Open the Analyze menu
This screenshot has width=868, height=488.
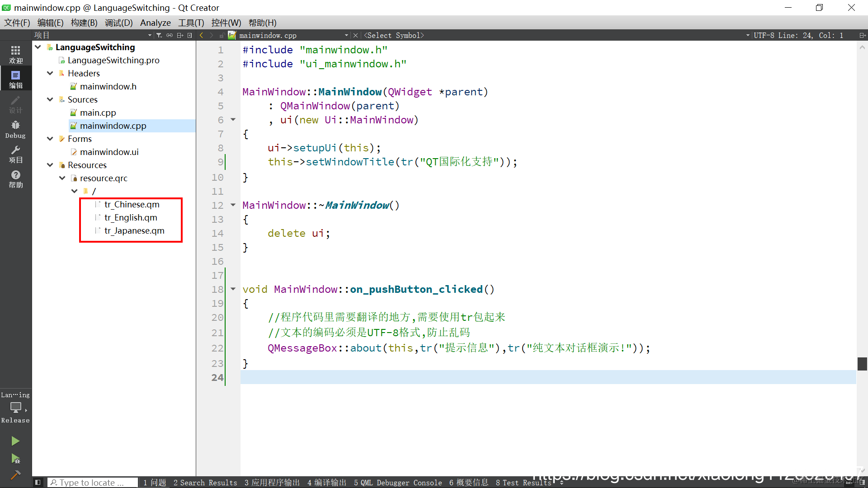(156, 23)
